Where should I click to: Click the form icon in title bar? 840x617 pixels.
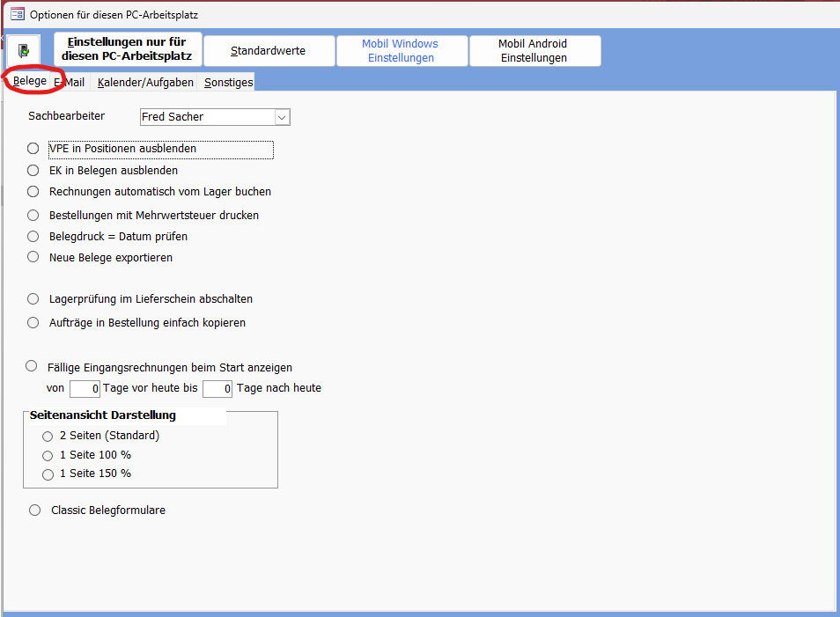(17, 14)
